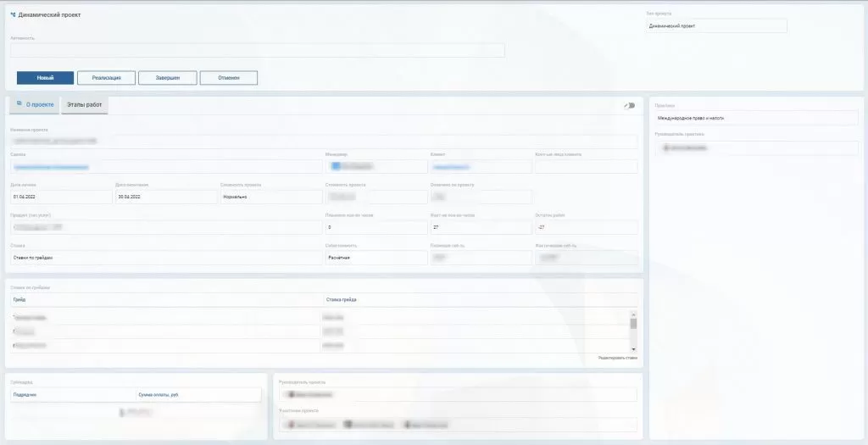
Task: Set project status to 'Новый'
Action: [45, 78]
